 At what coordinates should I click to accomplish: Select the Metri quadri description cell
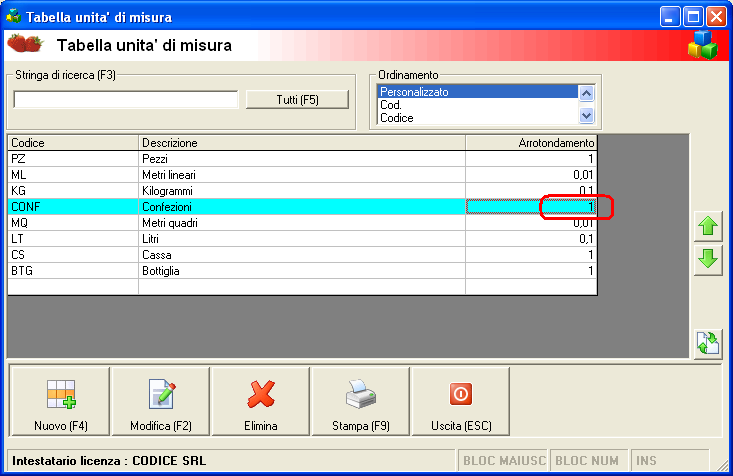pos(302,223)
